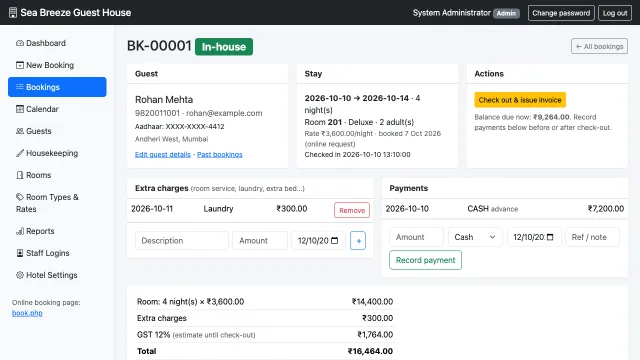Click the New Booking calendar-plus icon
Image resolution: width=640 pixels, height=360 pixels.
point(20,65)
